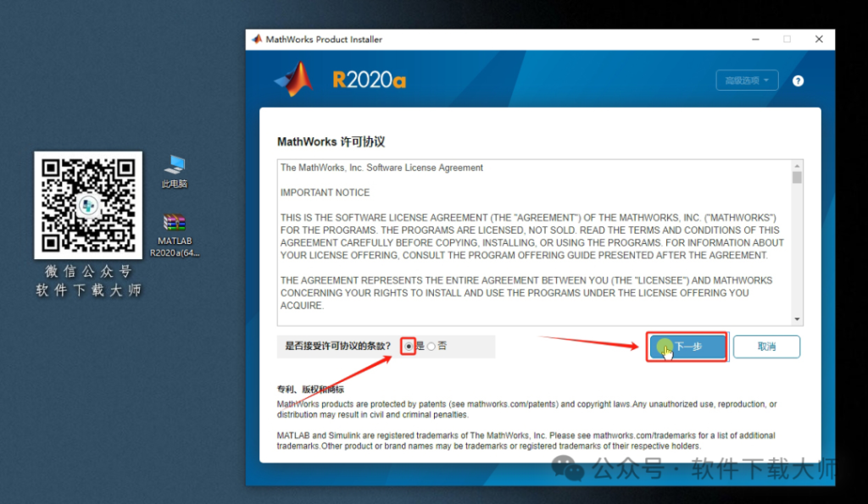
Task: Click the scrollbar up arrow
Action: 797,167
